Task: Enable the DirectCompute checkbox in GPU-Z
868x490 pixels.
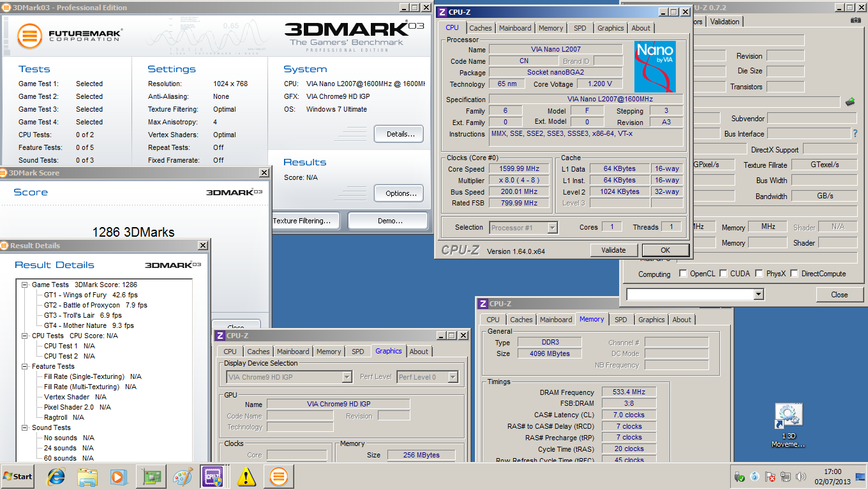Action: 794,274
